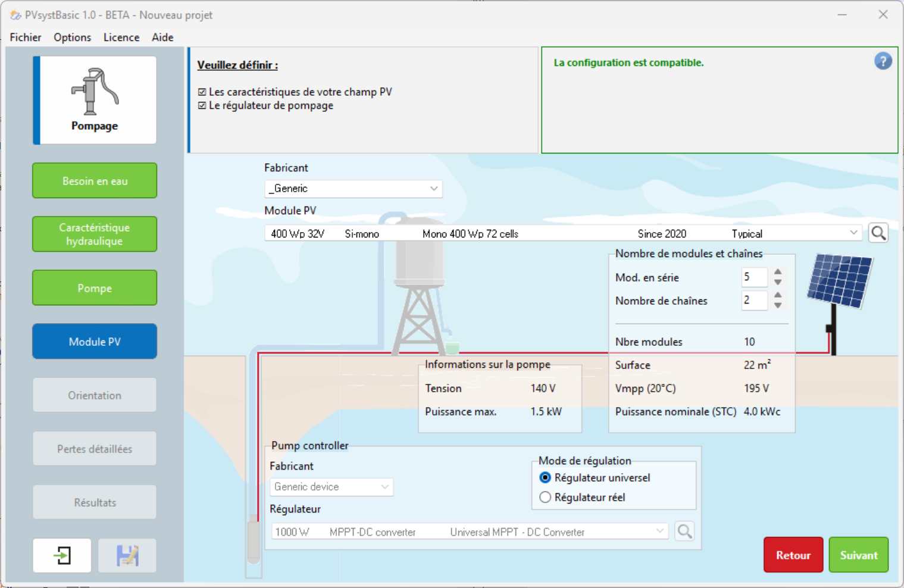Click 'Les caractéristiques de votre champ PV' line

tap(295, 92)
